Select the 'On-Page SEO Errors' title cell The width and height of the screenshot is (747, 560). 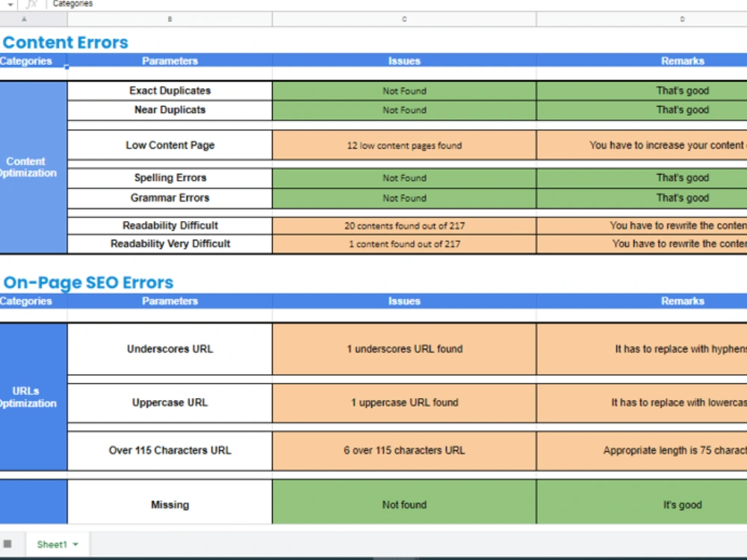[89, 282]
